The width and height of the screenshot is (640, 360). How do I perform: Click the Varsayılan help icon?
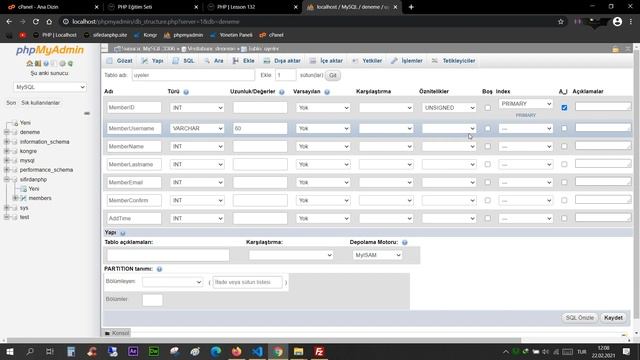(x=327, y=92)
